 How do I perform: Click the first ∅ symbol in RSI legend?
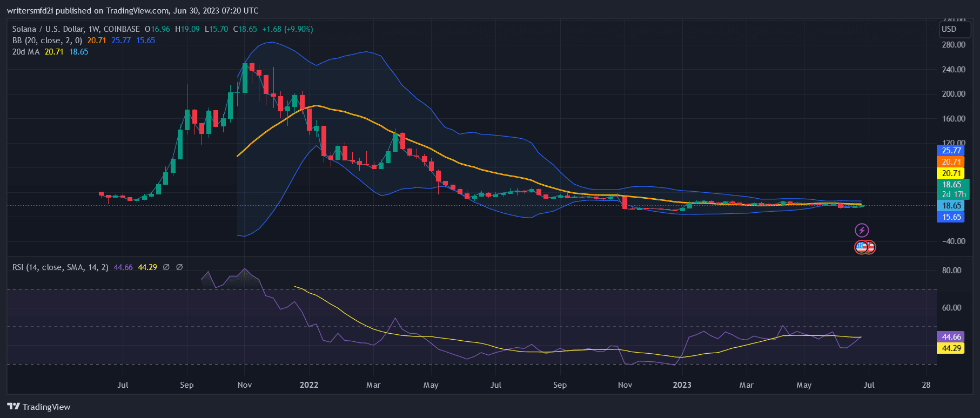click(x=166, y=267)
